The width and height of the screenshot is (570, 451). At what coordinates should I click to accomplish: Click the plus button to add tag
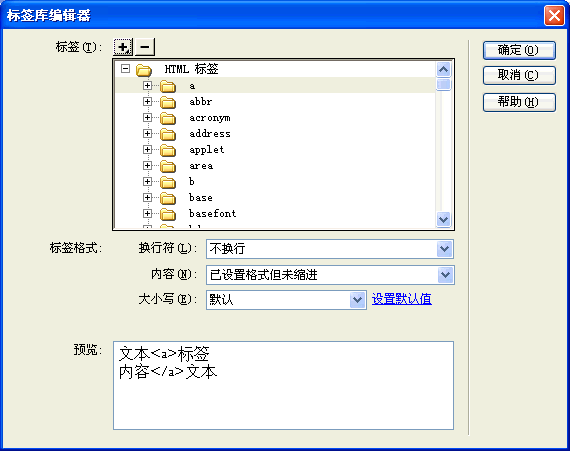(x=123, y=47)
